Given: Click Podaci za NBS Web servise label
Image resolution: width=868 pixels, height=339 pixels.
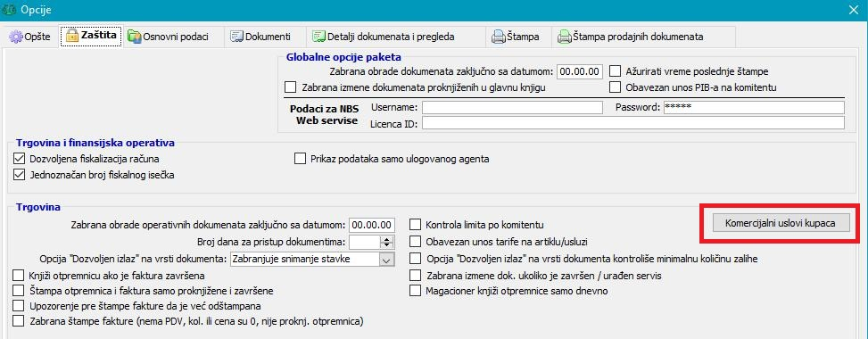Looking at the screenshot, I should [x=325, y=114].
